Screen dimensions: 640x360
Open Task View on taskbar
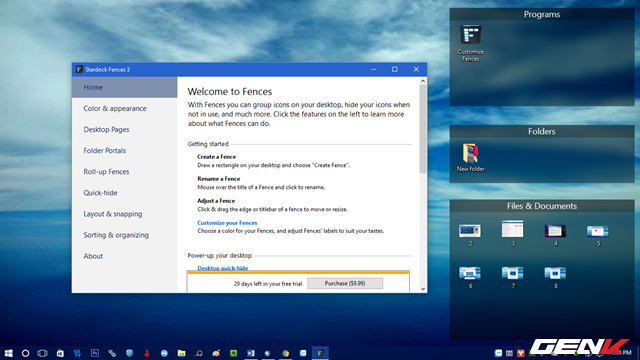(42, 353)
